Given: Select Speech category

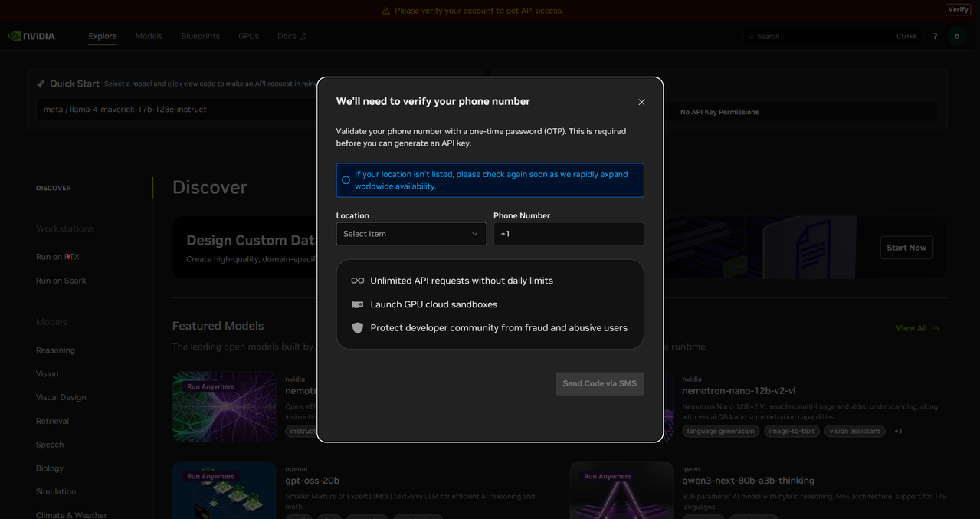Looking at the screenshot, I should point(50,445).
